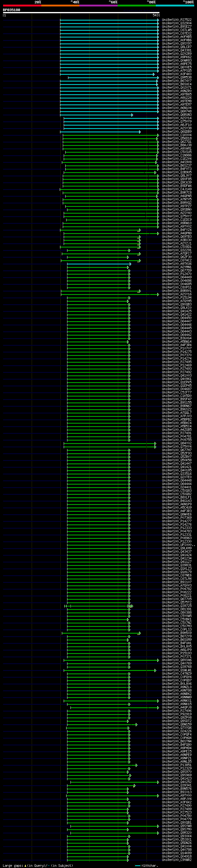Open UniRef100_B9SEZ7 hit label
This screenshot has height=868, width=197.
coord(177,26)
